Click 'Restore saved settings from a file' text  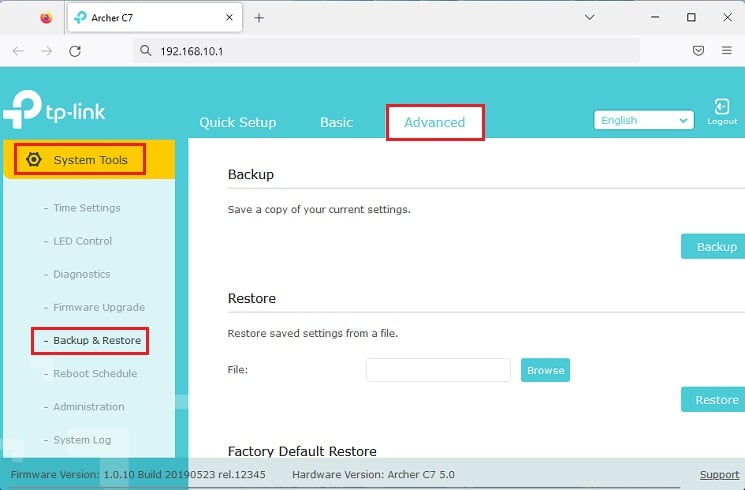tap(313, 333)
